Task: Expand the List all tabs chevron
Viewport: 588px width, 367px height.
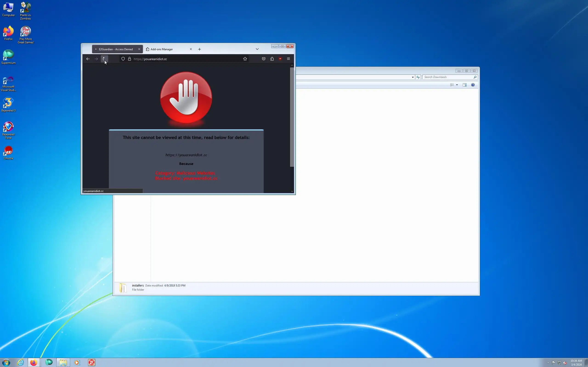Action: pos(257,49)
